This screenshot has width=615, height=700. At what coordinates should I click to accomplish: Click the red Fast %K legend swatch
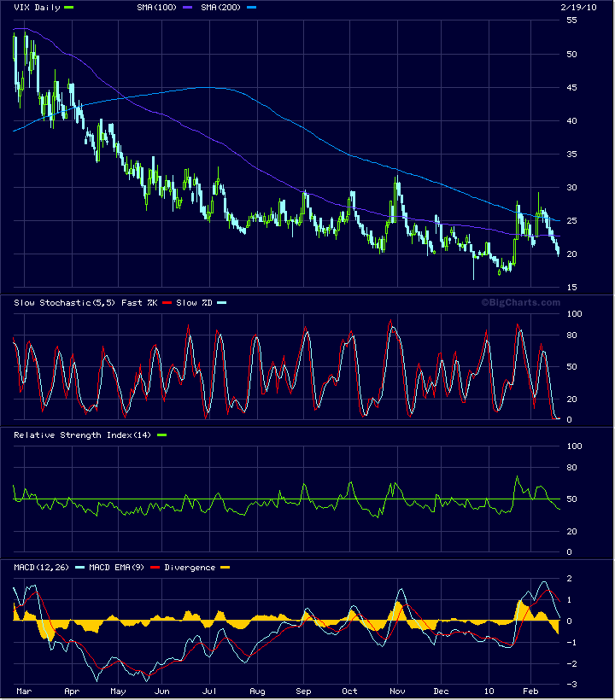pyautogui.click(x=167, y=303)
